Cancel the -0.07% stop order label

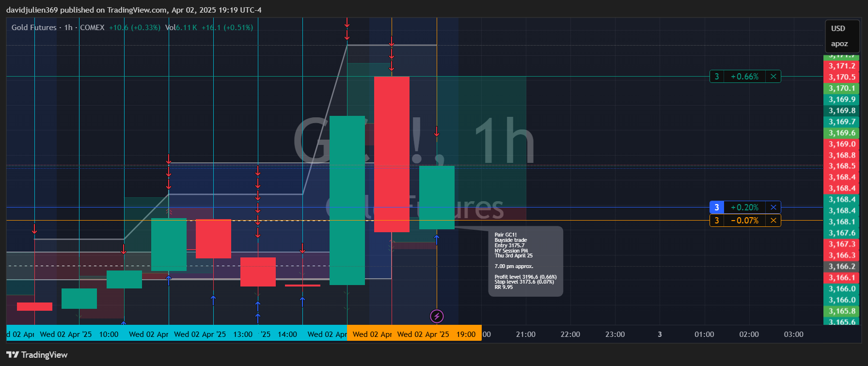(773, 221)
